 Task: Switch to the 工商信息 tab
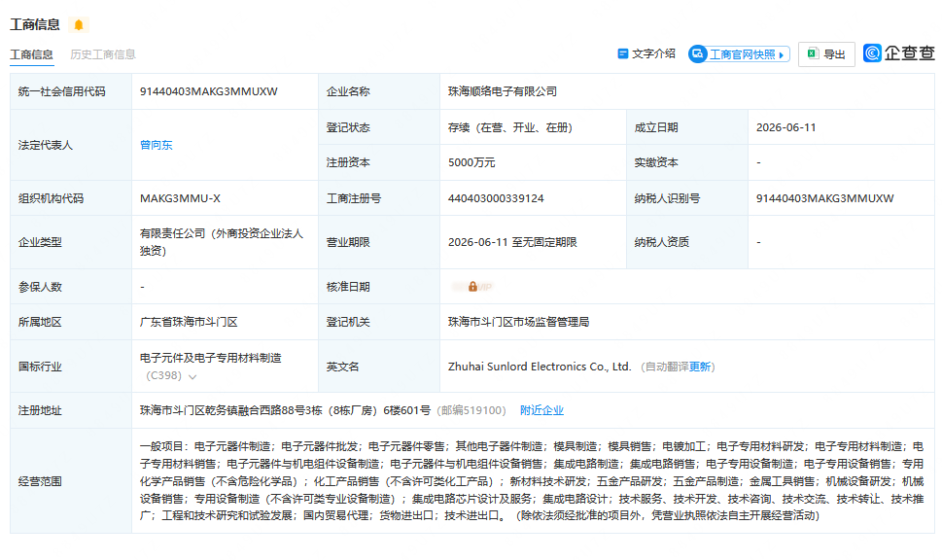[x=31, y=54]
